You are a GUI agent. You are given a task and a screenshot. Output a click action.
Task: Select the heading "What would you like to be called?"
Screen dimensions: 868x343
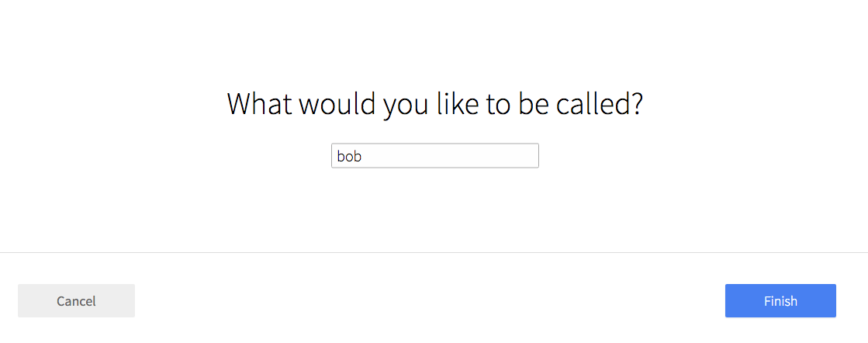(435, 104)
